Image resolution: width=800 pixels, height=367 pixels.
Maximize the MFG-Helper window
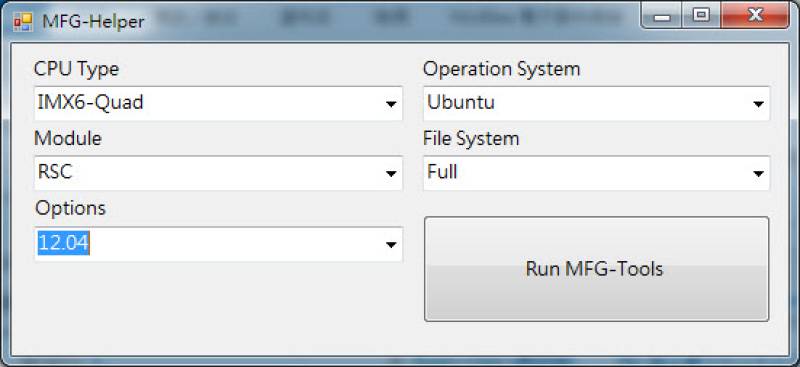[x=702, y=16]
